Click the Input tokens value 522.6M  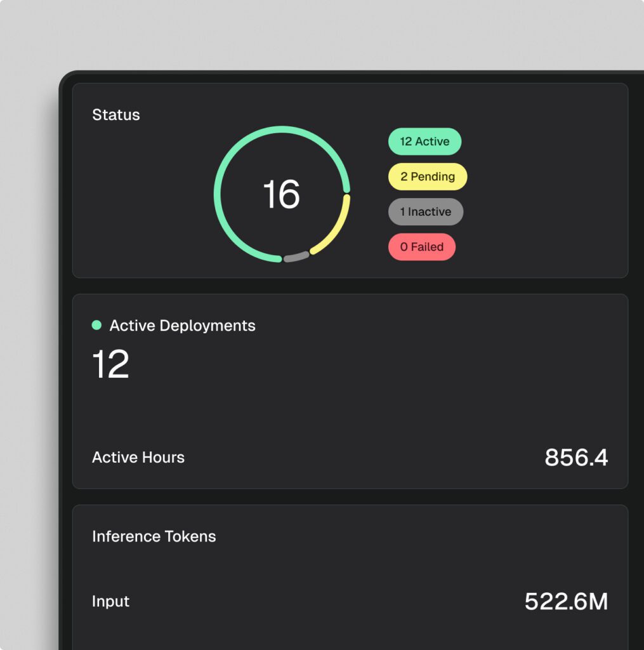567,601
